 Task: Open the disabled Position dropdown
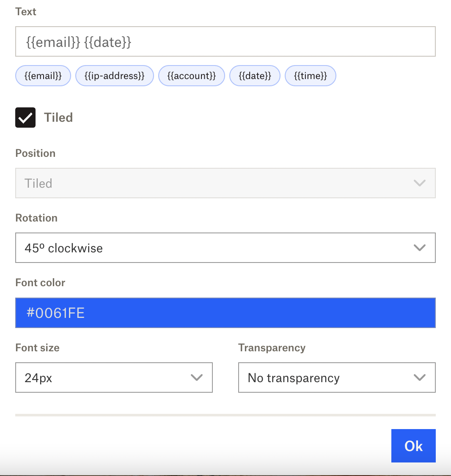tap(225, 183)
